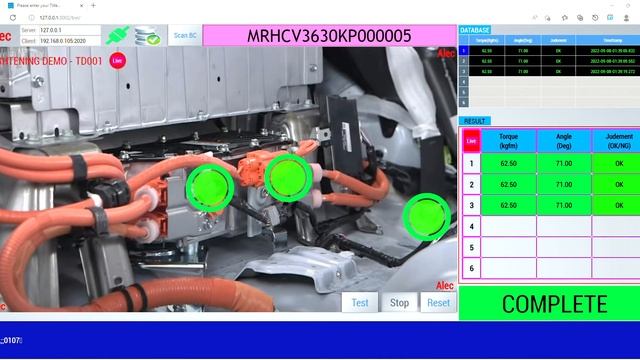This screenshot has width=640, height=360.
Task: Click the green COMPLETE status banner
Action: tap(549, 303)
